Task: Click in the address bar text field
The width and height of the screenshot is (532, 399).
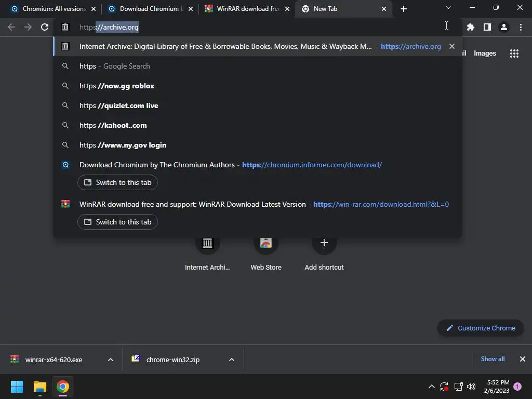Action: tap(258, 27)
